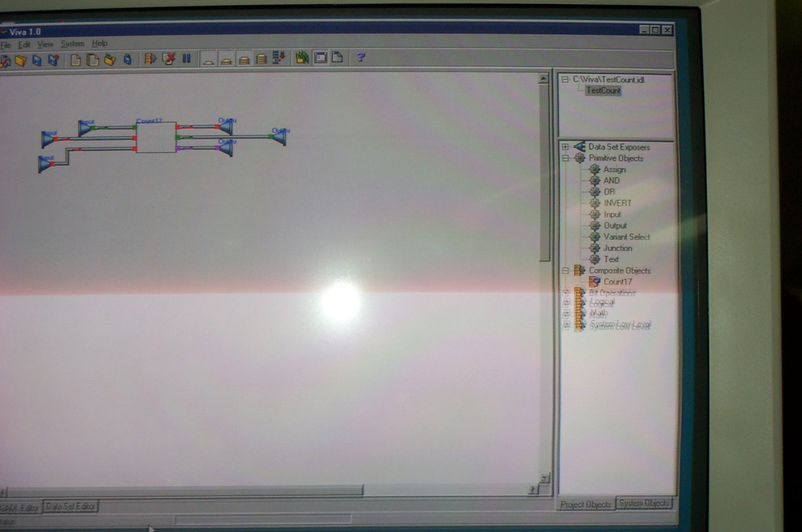Select TestCount in the project tree

603,91
